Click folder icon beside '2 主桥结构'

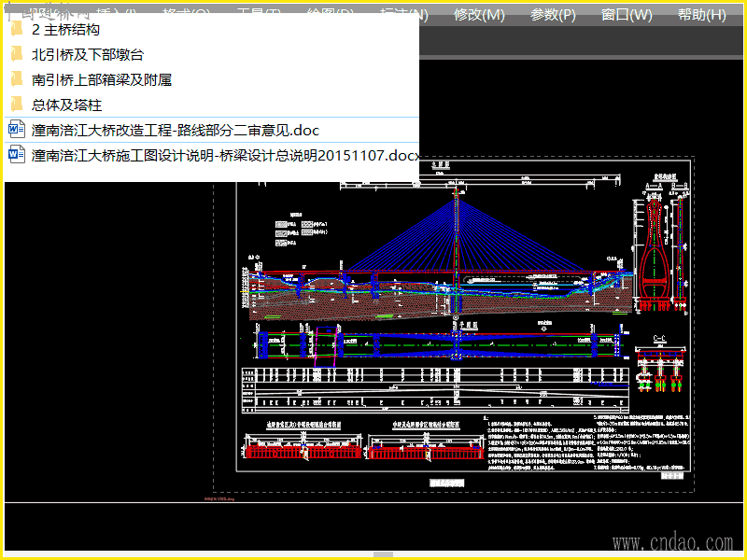[x=17, y=29]
